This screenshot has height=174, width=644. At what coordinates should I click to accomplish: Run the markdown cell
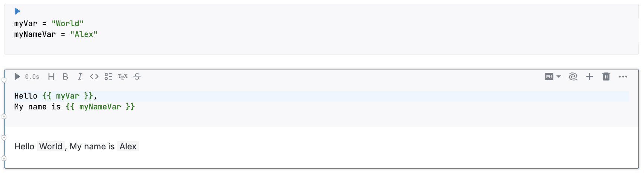17,77
